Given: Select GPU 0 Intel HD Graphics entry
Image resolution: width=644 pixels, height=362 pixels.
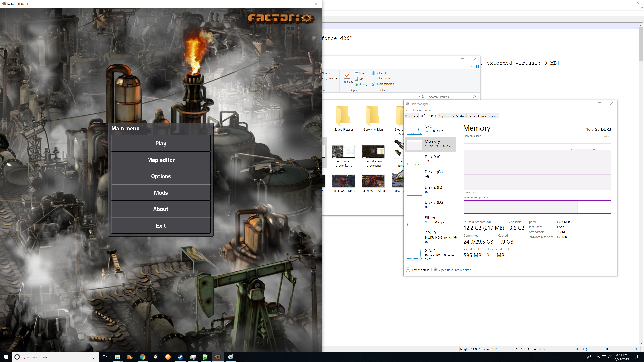Looking at the screenshot, I should point(430,237).
